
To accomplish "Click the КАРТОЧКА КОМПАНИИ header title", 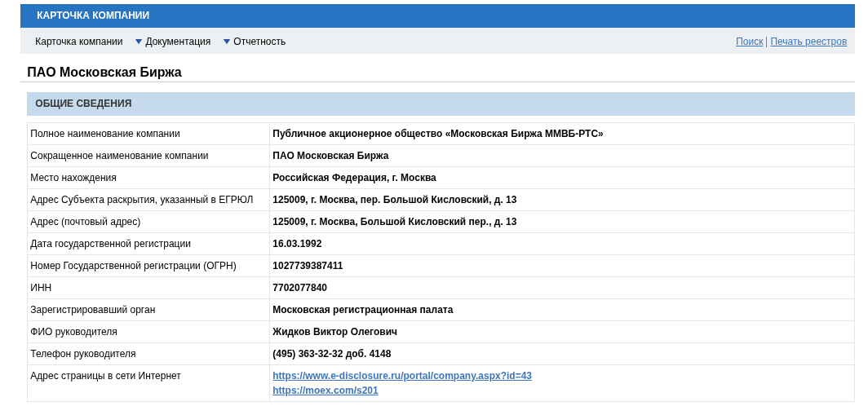I will (93, 15).
